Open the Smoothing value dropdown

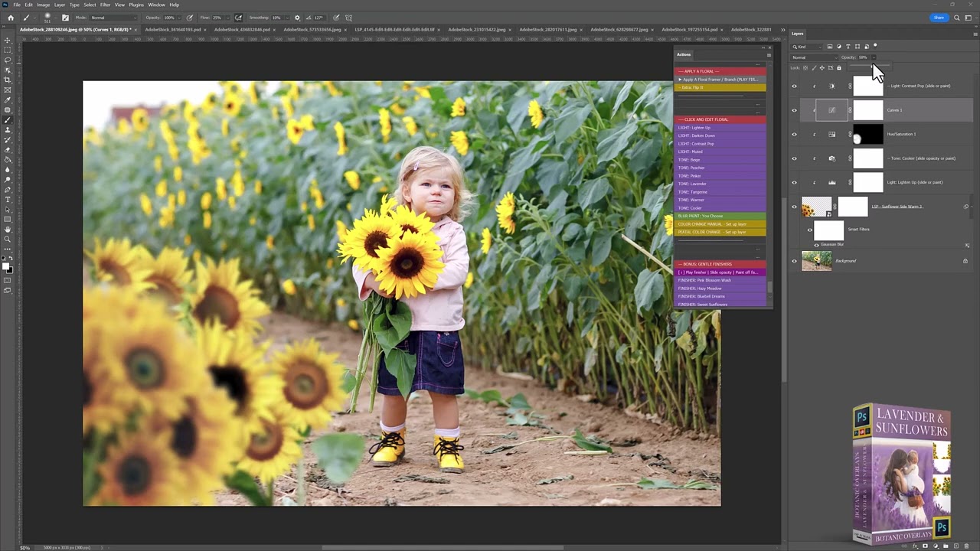(x=287, y=18)
